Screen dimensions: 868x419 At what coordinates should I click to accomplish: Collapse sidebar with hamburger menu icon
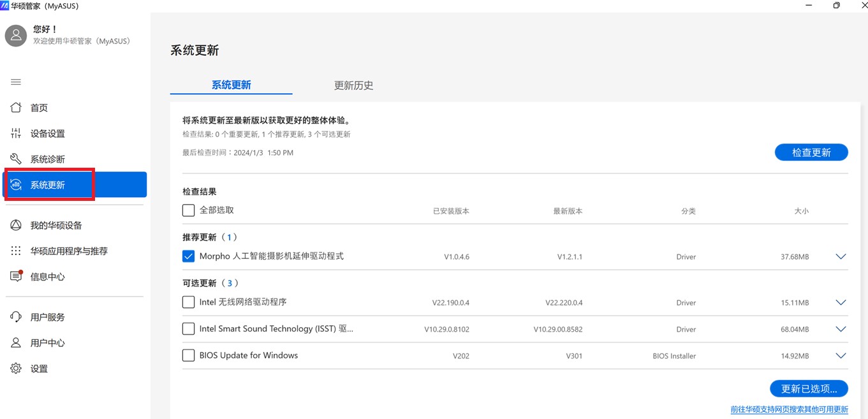point(16,82)
